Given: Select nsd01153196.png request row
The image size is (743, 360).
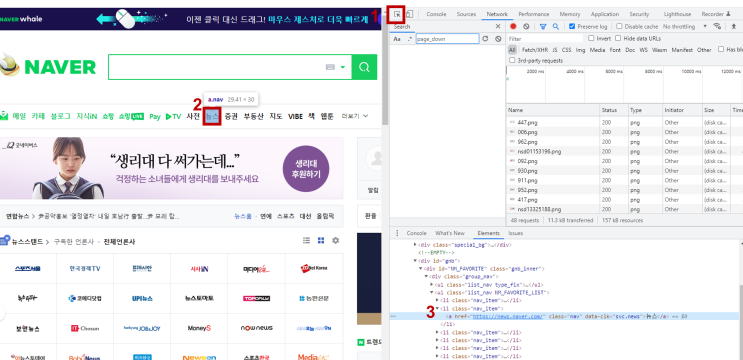Looking at the screenshot, I should (x=624, y=152).
